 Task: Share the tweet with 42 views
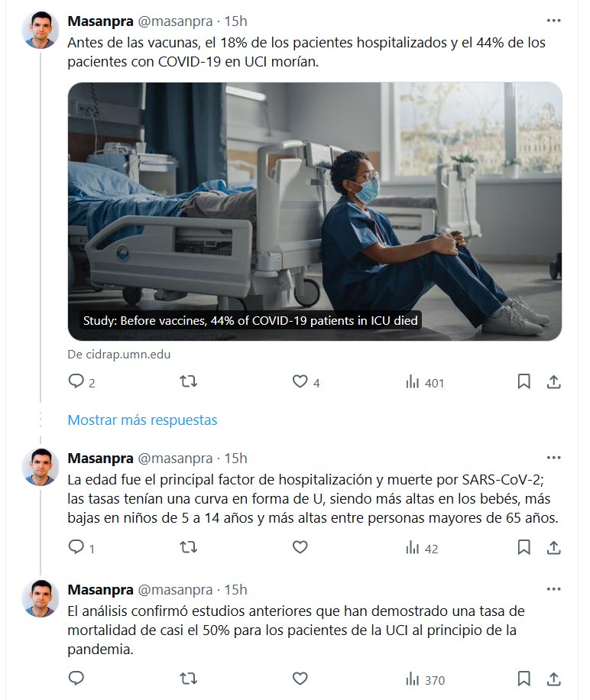pyautogui.click(x=555, y=547)
